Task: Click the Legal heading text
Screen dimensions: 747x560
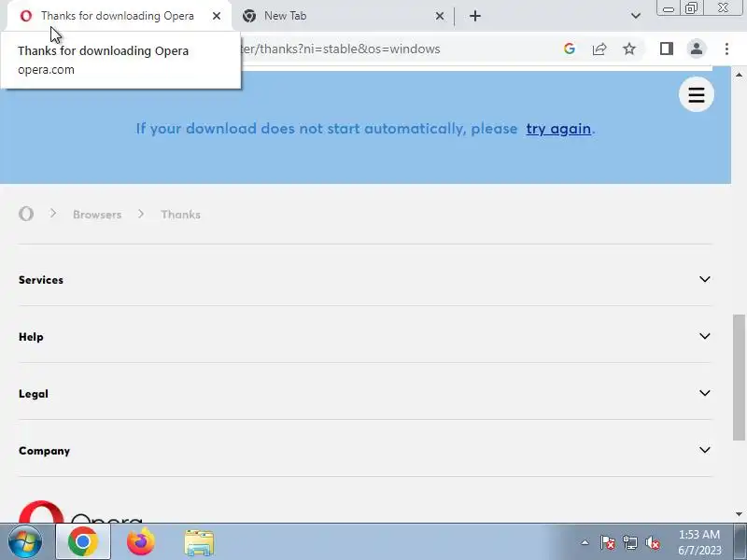Action: tap(34, 394)
